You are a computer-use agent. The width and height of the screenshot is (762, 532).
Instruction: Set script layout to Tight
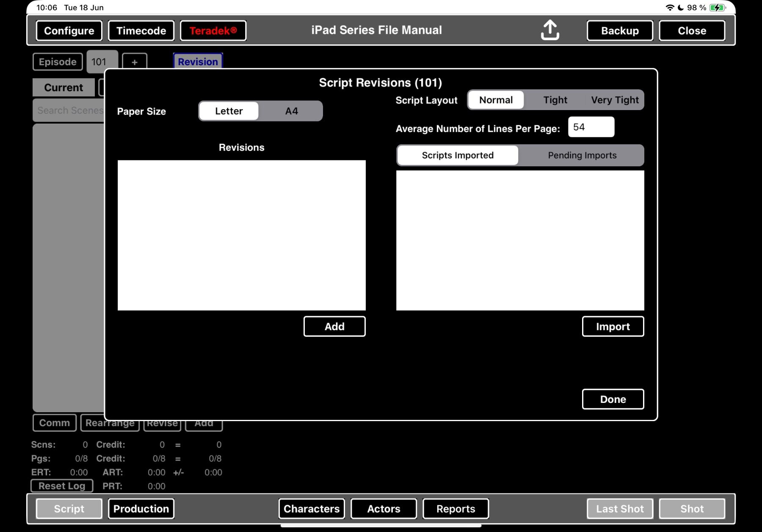(x=555, y=100)
